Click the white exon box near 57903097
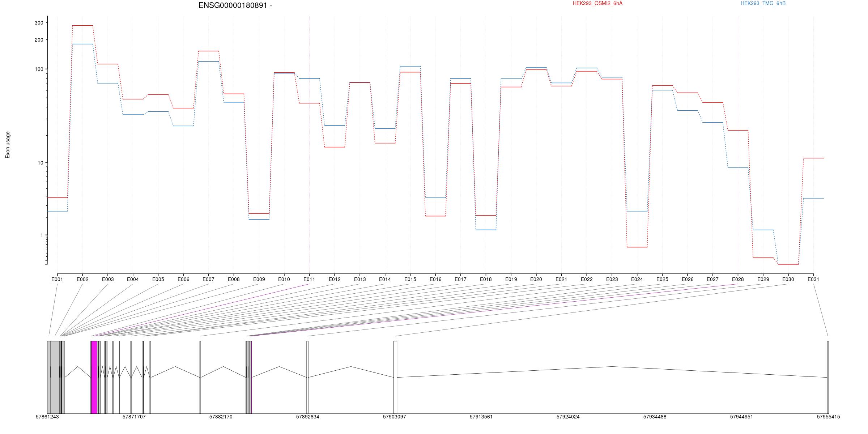 click(x=395, y=377)
